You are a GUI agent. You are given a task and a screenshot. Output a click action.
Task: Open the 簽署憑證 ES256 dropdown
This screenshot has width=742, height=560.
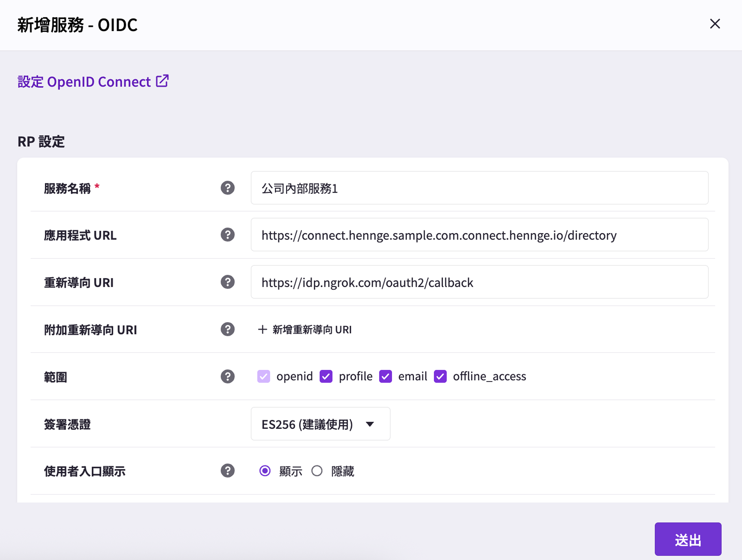[x=320, y=424]
